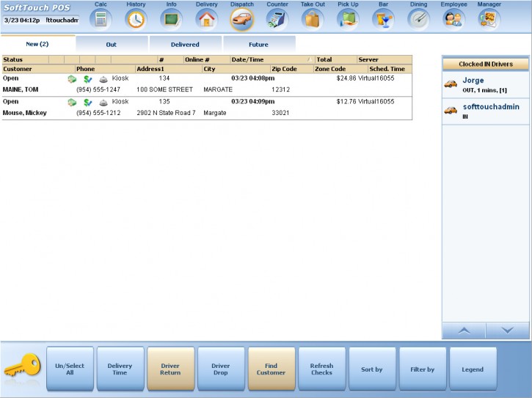Click the Refresh Checks button
This screenshot has width=532, height=398.
[322, 369]
